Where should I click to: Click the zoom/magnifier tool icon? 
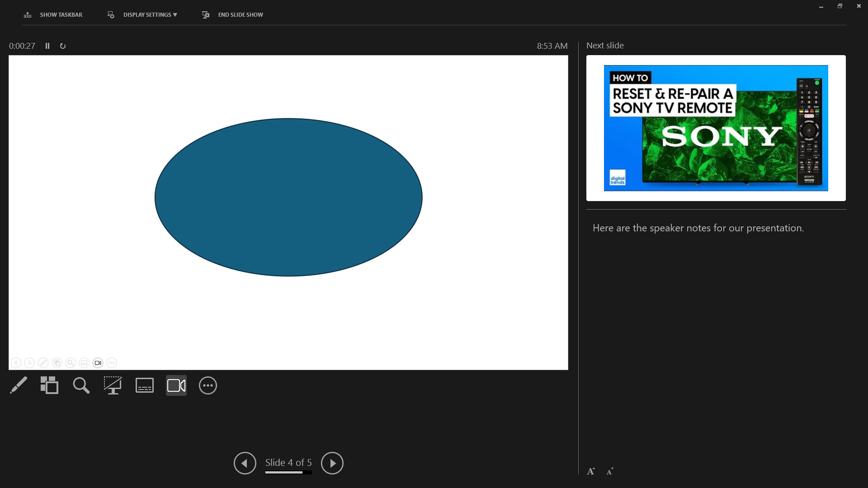pos(80,385)
